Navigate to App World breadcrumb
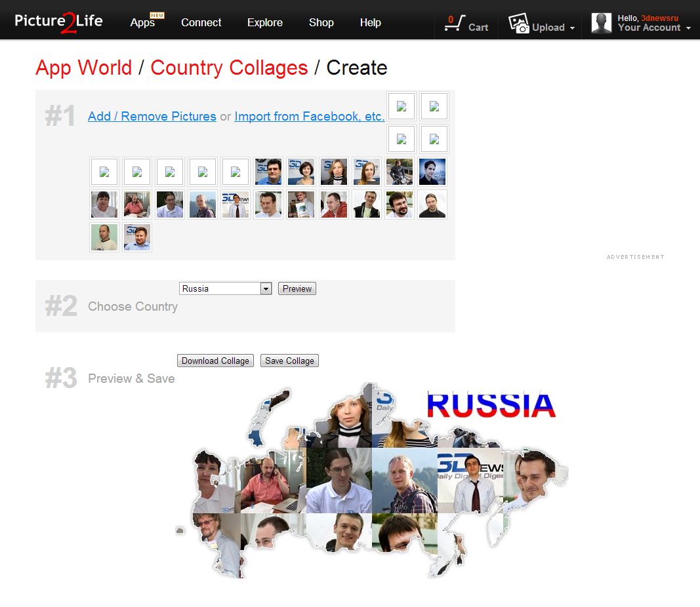Viewport: 700px width, 607px height. point(84,68)
